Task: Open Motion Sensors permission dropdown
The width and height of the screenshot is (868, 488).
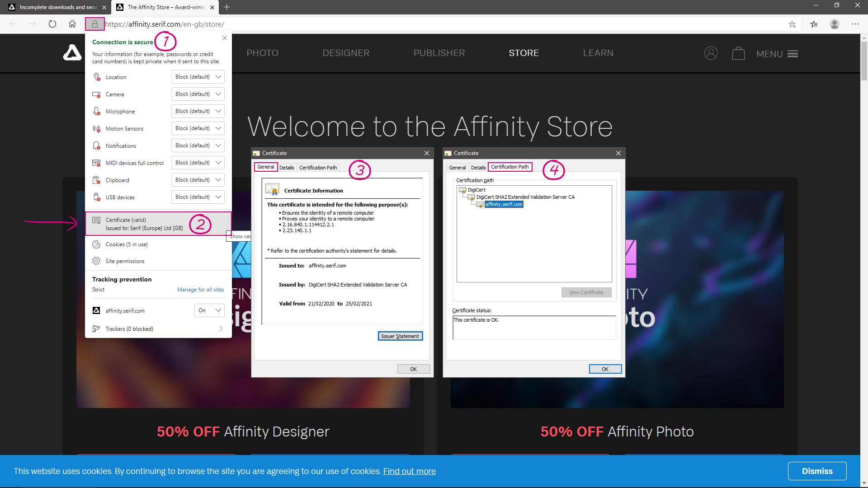Action: (198, 128)
